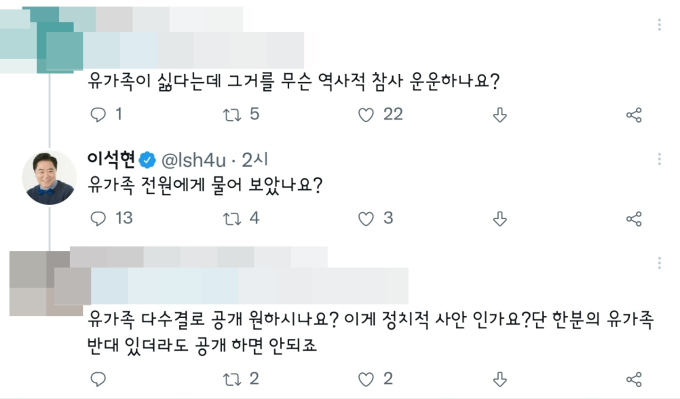Screen dimensions: 680x399
Task: Retweet the top tweet with 5 retweets
Action: 232,115
